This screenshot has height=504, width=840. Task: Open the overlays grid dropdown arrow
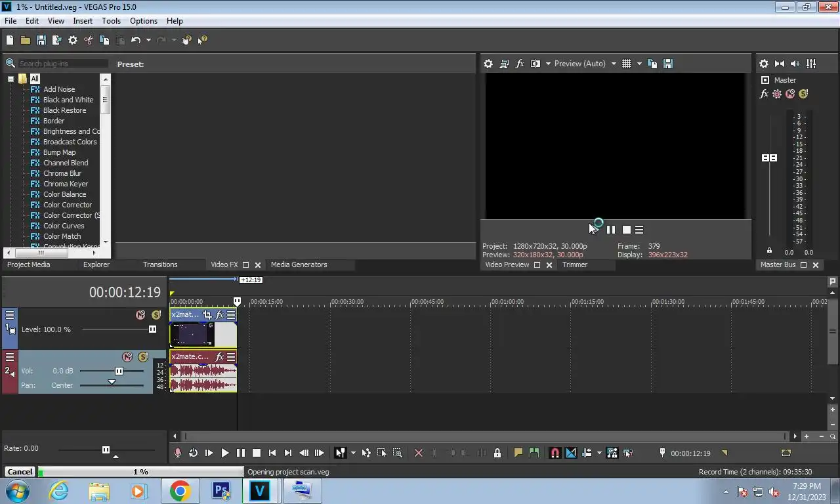(x=639, y=64)
